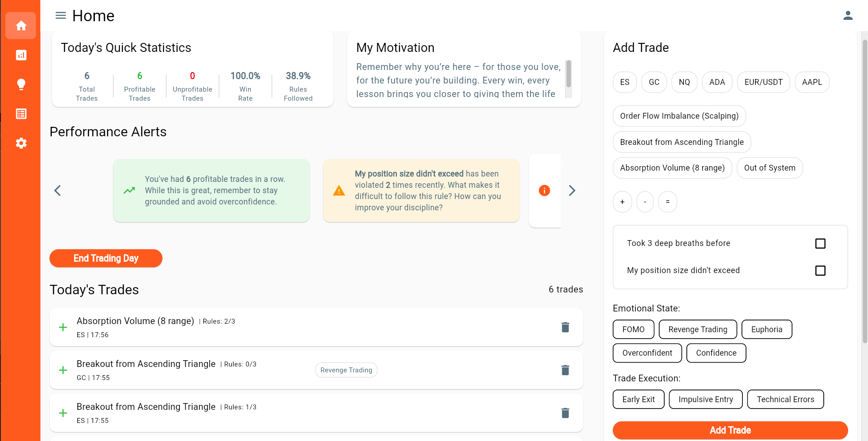
Task: Select Impulsive Entry trade execution
Action: [x=706, y=399]
